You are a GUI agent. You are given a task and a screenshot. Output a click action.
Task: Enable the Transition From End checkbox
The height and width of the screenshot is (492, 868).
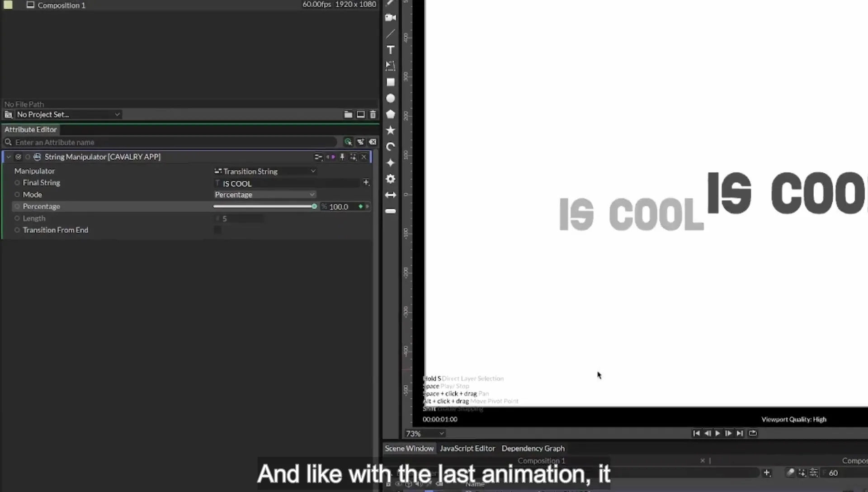(218, 230)
